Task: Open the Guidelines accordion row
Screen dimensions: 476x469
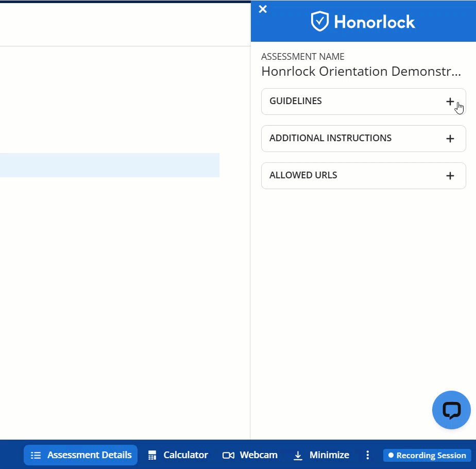Action: tap(363, 102)
